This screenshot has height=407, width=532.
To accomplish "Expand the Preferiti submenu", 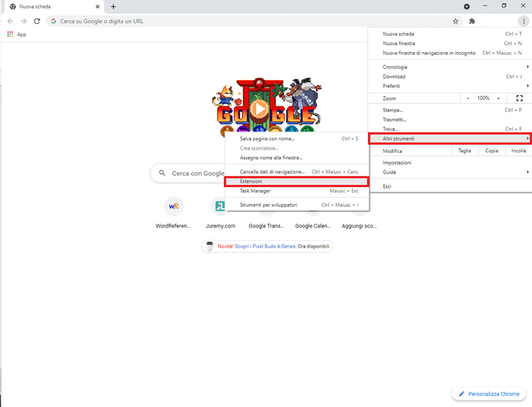I will [450, 86].
